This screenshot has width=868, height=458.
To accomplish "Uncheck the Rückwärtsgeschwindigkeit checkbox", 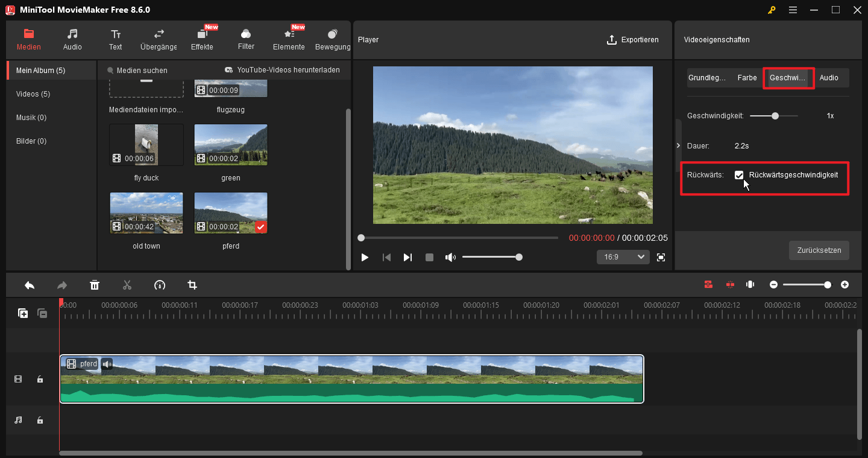I will (x=740, y=175).
